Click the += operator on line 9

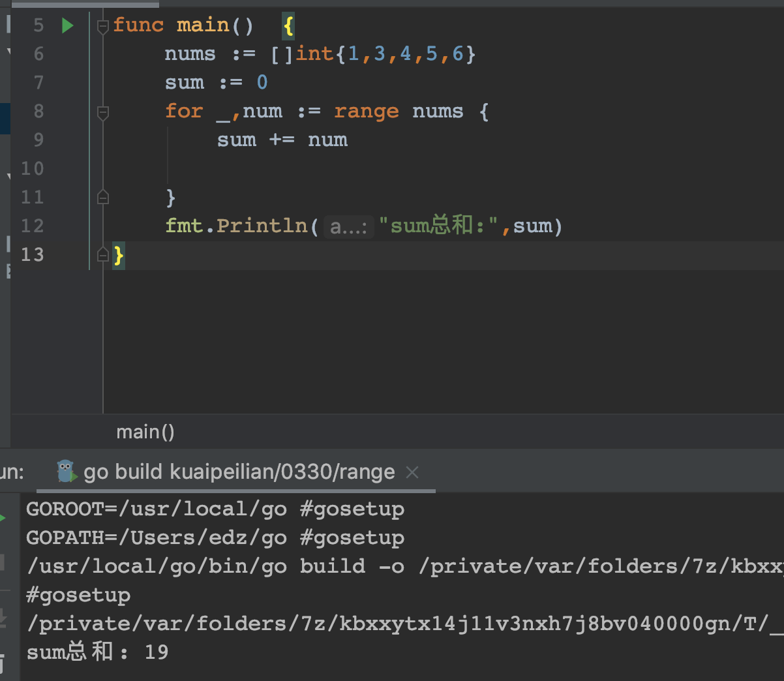click(282, 140)
